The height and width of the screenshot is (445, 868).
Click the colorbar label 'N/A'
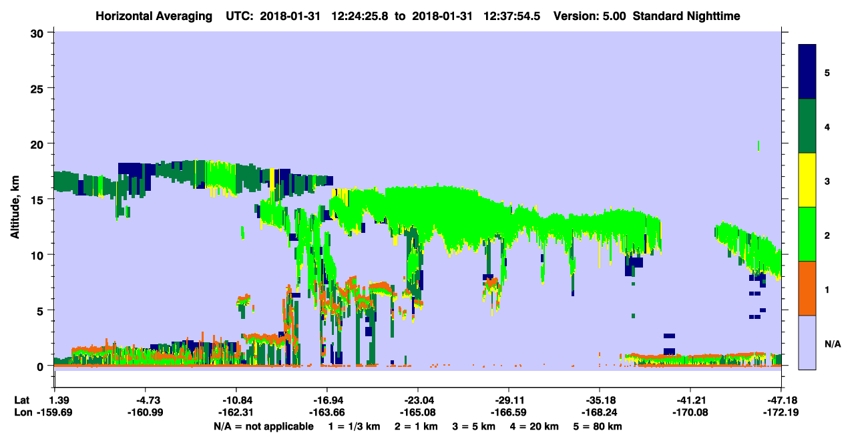click(x=832, y=344)
